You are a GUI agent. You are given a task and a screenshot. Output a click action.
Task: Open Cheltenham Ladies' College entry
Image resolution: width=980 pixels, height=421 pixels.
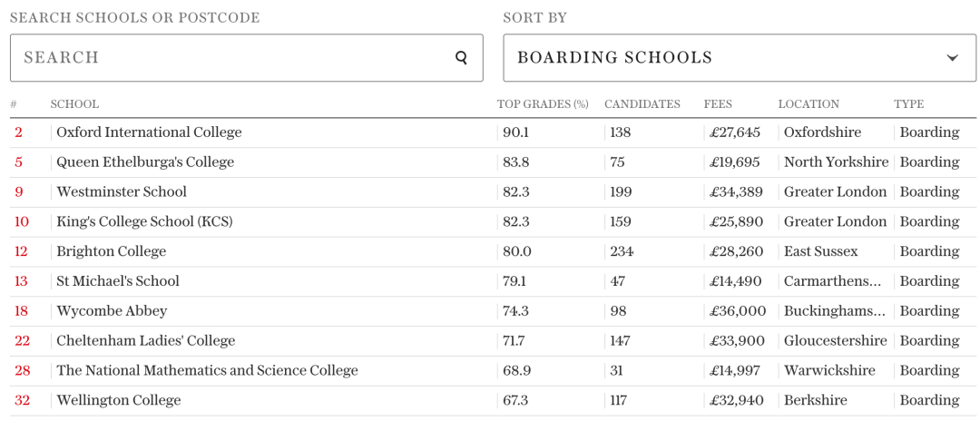coord(145,341)
